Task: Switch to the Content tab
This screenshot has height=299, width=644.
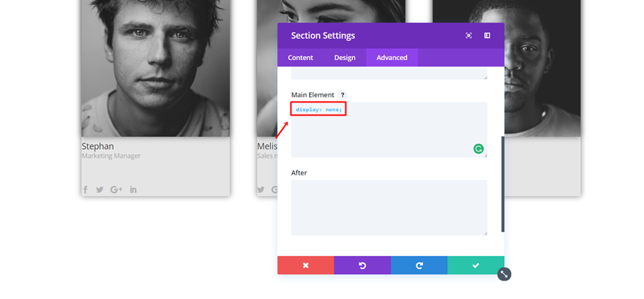Action: (300, 58)
